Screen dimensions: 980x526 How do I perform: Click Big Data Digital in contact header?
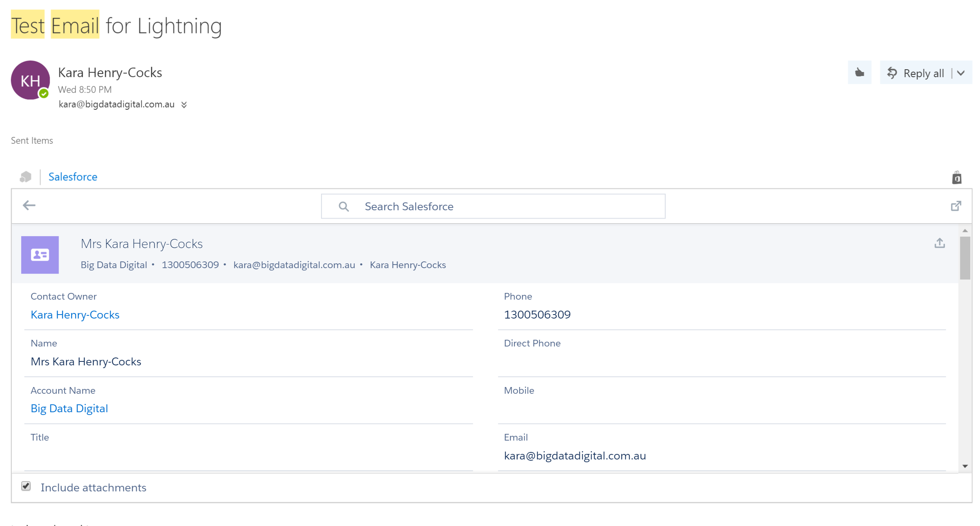pos(114,265)
